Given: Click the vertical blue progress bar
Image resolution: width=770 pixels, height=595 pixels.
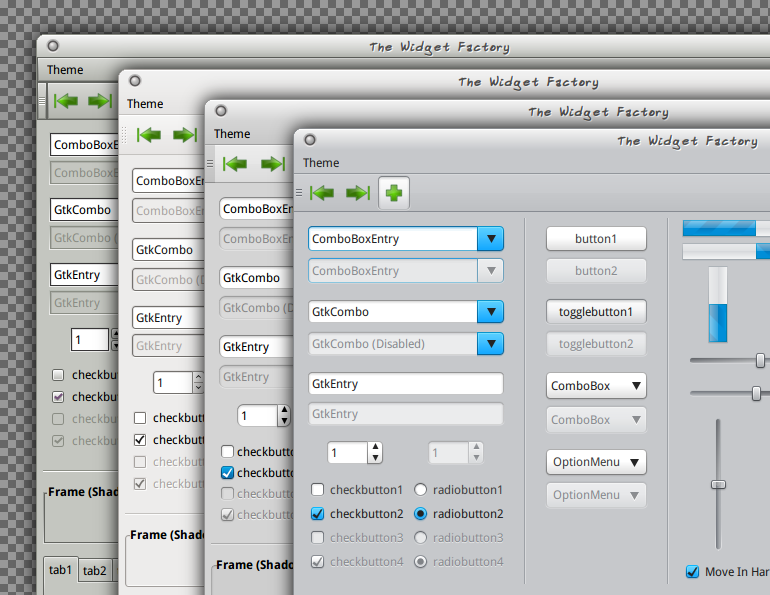Looking at the screenshot, I should [717, 304].
